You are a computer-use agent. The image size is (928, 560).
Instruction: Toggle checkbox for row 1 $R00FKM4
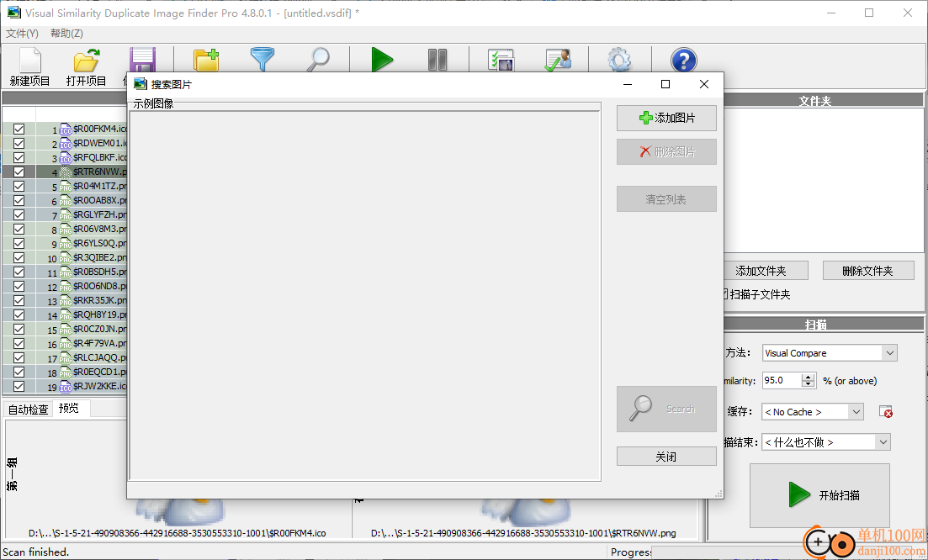(x=19, y=129)
